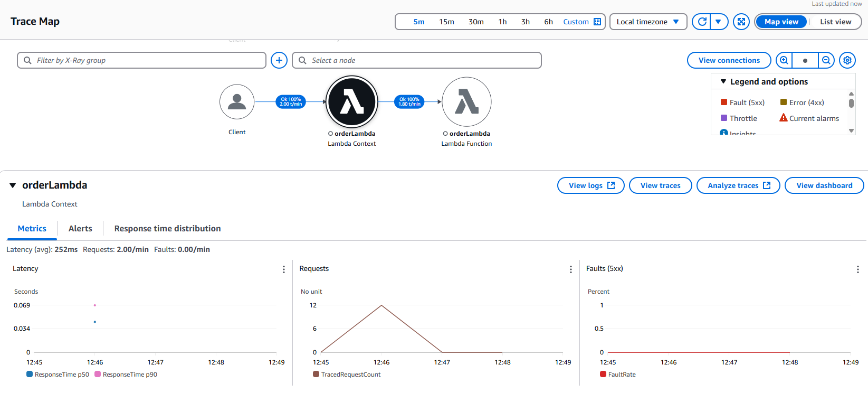This screenshot has height=393, width=868.
Task: Switch to Map view
Action: click(x=781, y=22)
